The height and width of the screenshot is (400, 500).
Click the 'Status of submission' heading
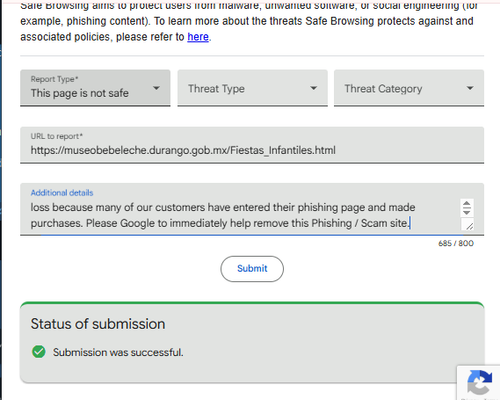[98, 324]
